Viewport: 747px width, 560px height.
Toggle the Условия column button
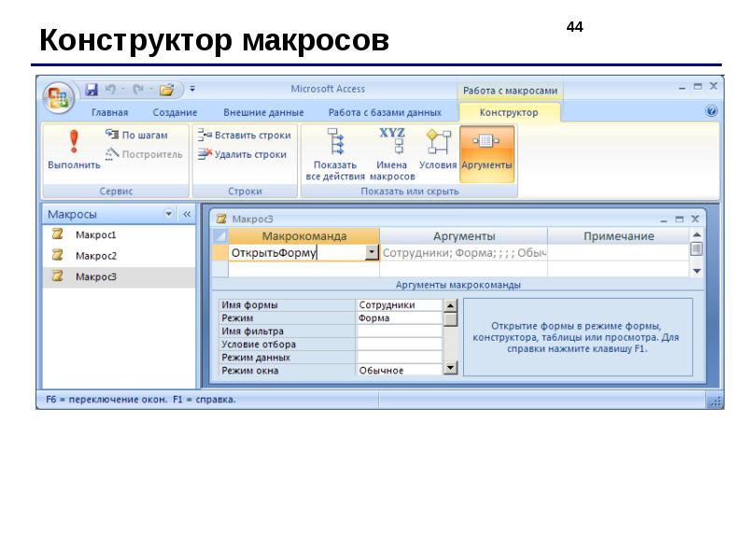pos(438,149)
